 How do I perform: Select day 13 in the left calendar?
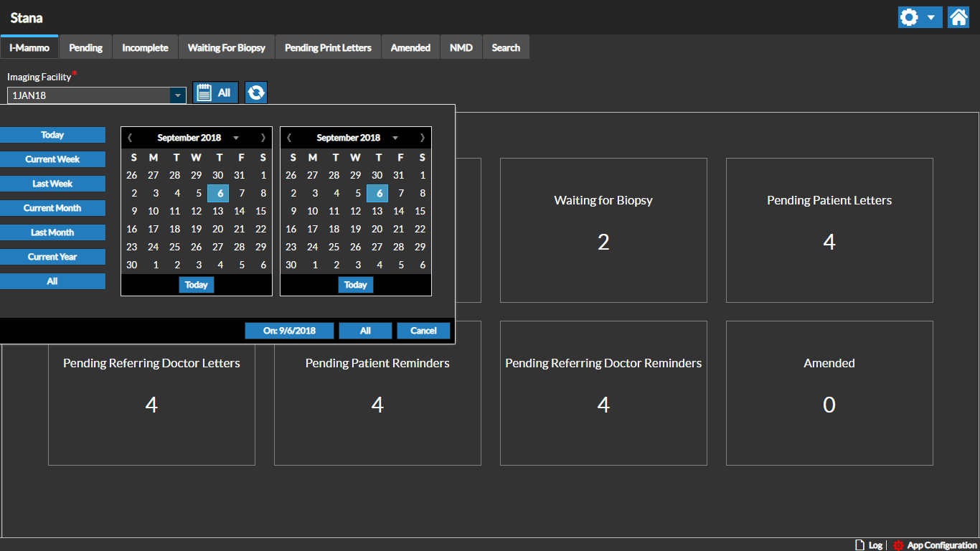pyautogui.click(x=217, y=211)
